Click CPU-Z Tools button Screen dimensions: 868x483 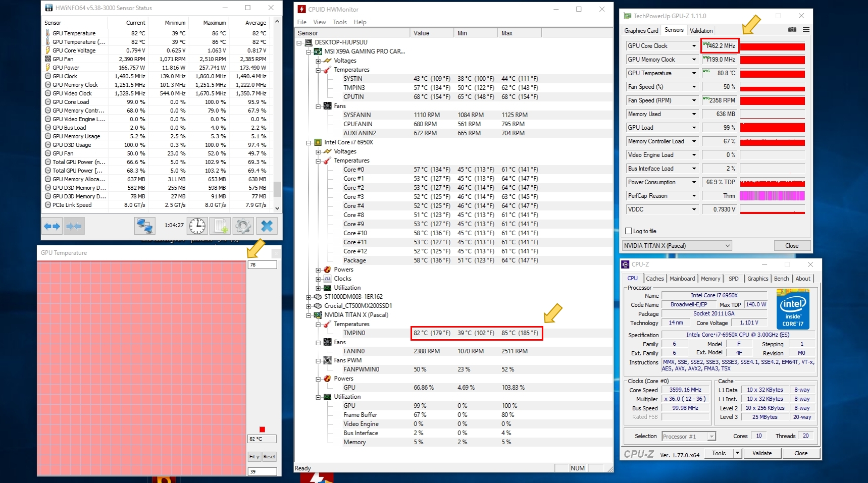pyautogui.click(x=719, y=453)
